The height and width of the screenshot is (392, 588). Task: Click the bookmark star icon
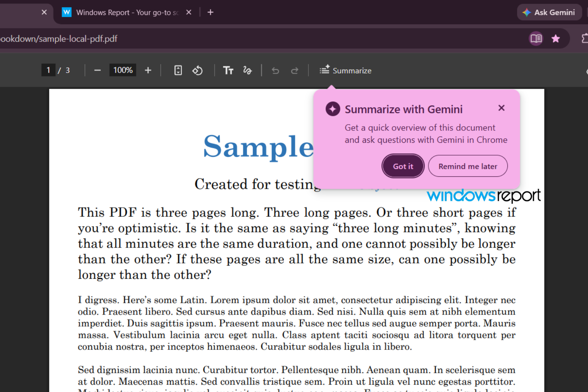click(556, 39)
